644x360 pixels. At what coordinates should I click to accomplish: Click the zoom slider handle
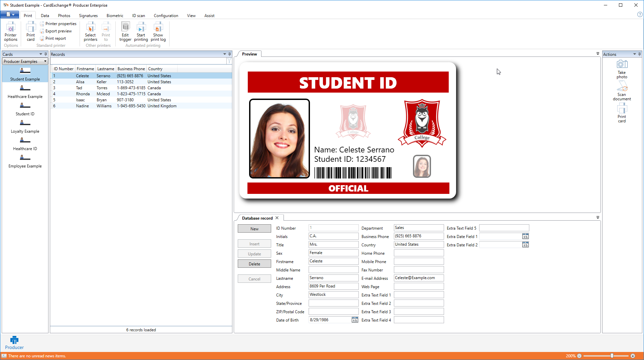point(612,356)
